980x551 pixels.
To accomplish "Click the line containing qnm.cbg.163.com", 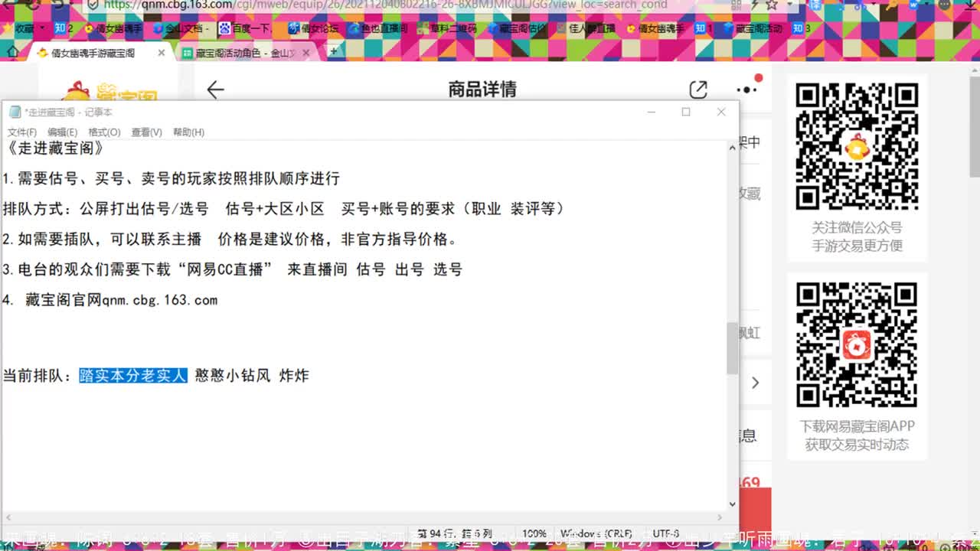I will coord(110,300).
